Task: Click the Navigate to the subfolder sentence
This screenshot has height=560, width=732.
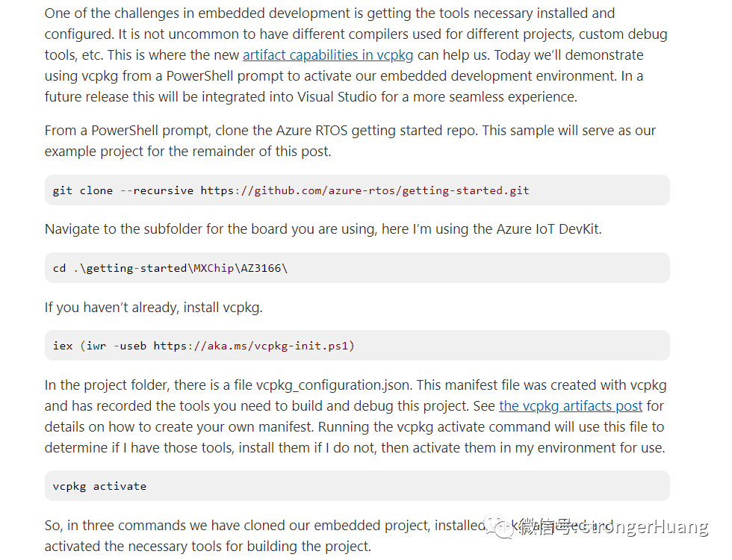Action: coord(323,229)
